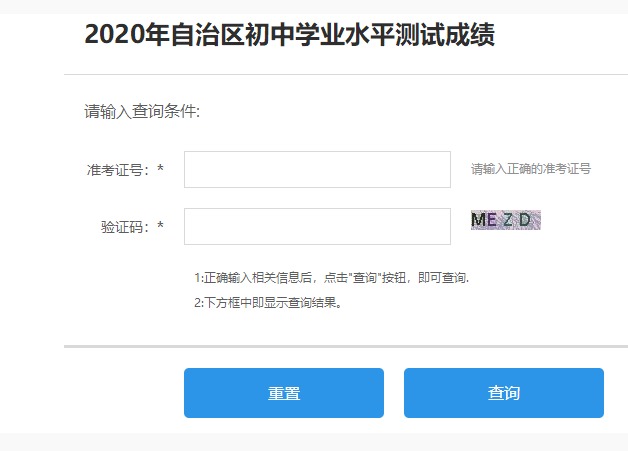This screenshot has height=451, width=628.
Task: Click the asterisk beside 准考证号
Action: (x=160, y=170)
